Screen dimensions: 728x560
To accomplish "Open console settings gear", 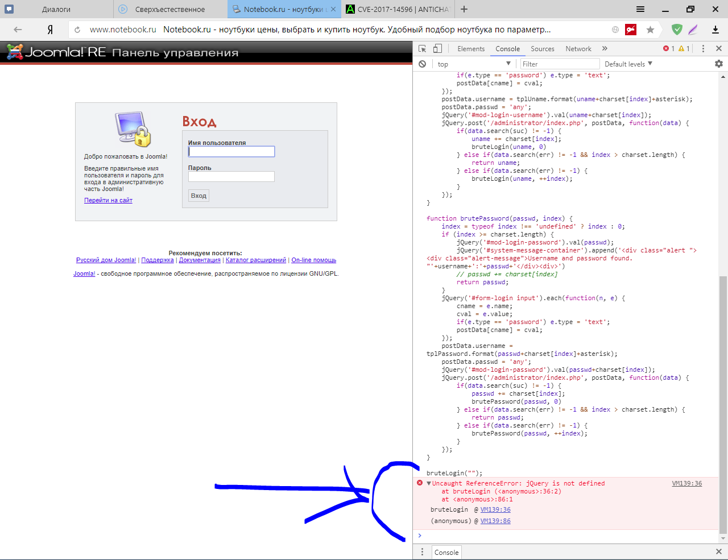I will [x=718, y=64].
